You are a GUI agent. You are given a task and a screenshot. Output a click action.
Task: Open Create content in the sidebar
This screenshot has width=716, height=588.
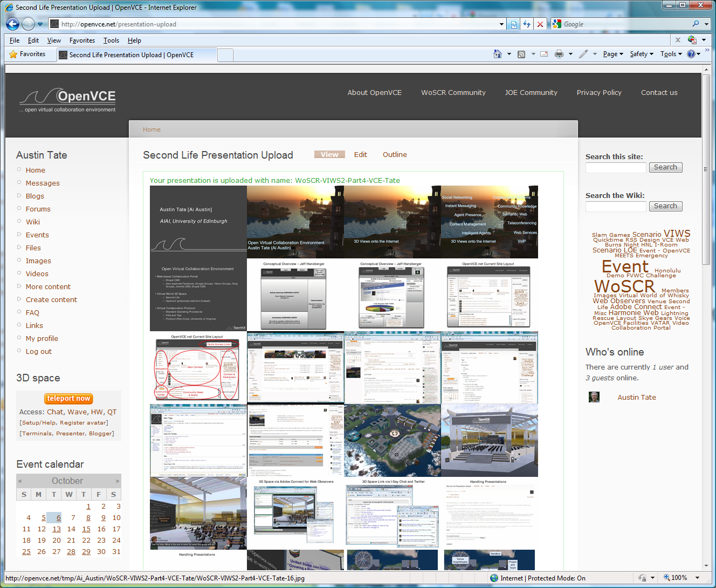(51, 300)
